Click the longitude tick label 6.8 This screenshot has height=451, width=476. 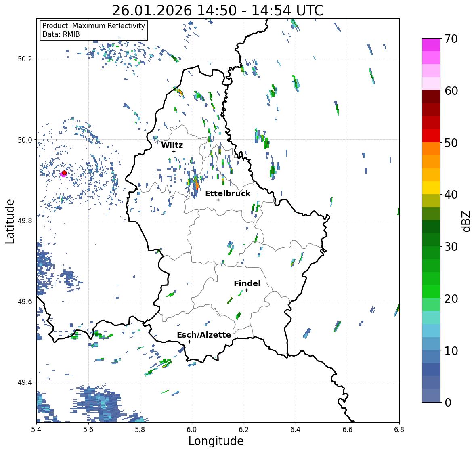click(399, 430)
